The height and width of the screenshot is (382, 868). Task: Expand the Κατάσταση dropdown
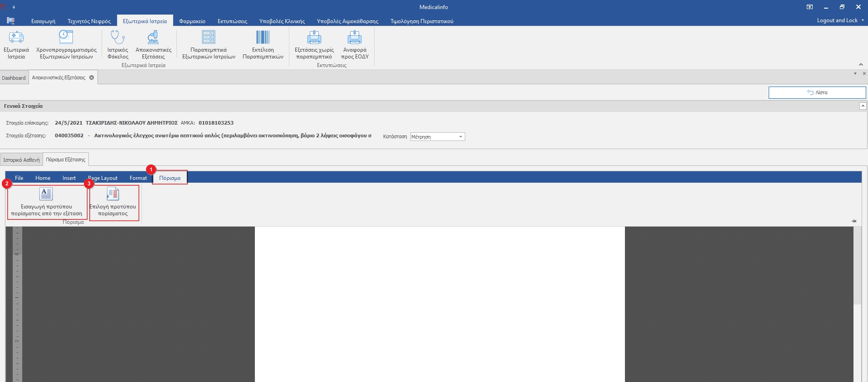click(x=460, y=137)
